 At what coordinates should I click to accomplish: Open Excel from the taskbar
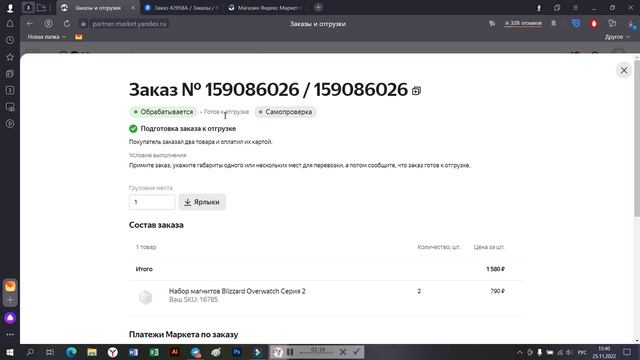pyautogui.click(x=154, y=352)
